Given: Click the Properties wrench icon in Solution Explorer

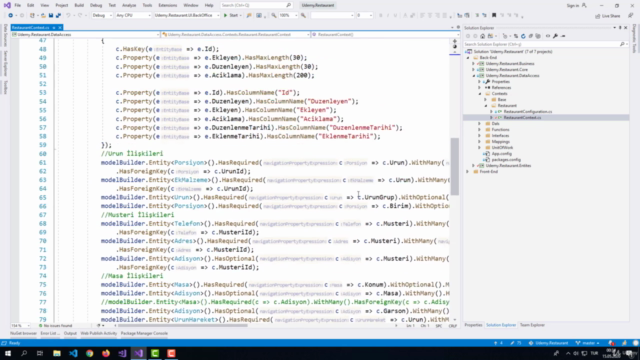Looking at the screenshot, I should click(556, 36).
